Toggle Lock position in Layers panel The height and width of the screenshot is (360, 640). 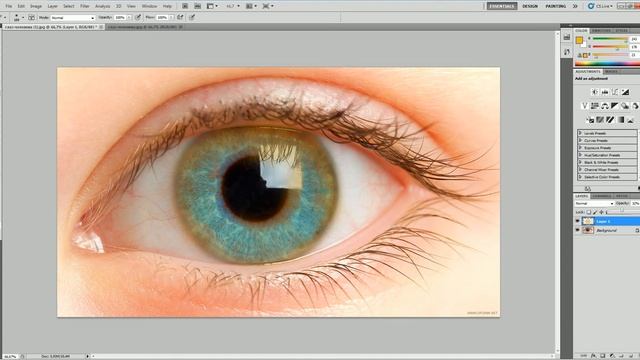601,212
